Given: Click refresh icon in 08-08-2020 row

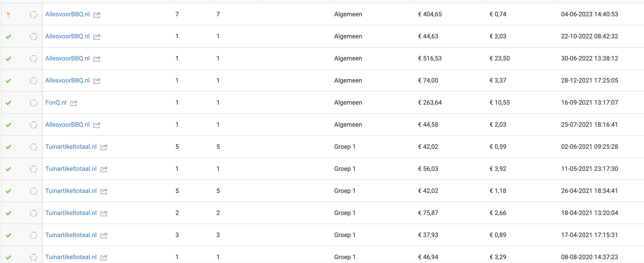Looking at the screenshot, I should pos(33,257).
